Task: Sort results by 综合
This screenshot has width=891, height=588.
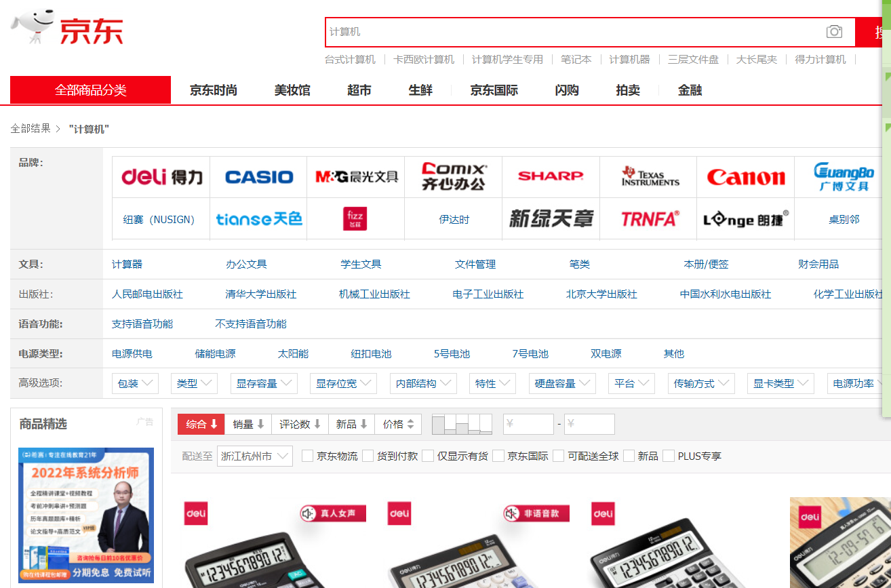Action: 201,425
